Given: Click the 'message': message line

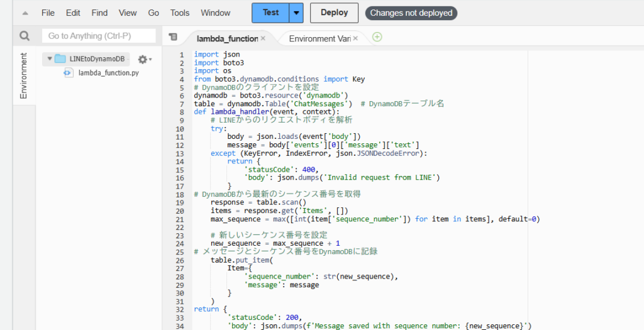Looking at the screenshot, I should click(281, 285).
